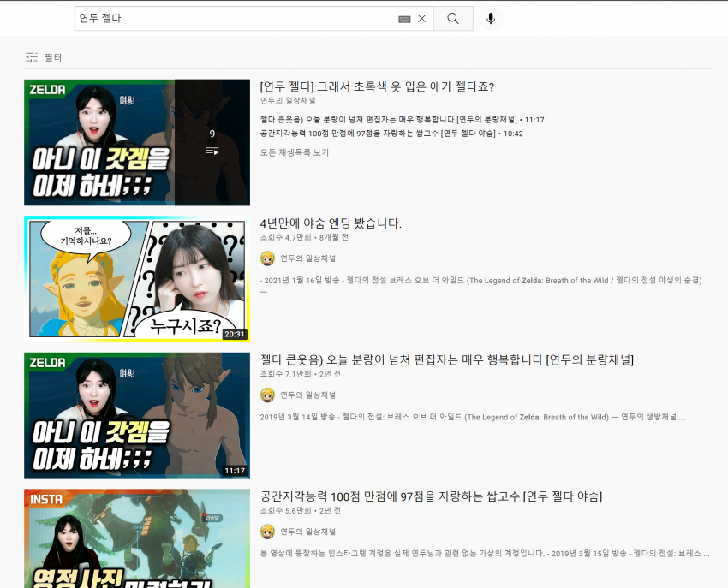Open channel name under 4년만에 야숨 video

pyautogui.click(x=307, y=258)
